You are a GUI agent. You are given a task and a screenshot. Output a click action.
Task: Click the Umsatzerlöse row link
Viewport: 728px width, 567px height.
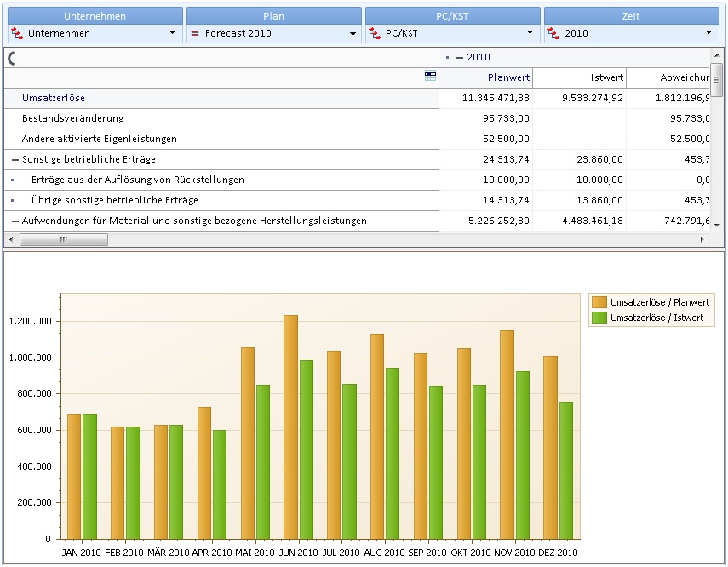pos(54,98)
